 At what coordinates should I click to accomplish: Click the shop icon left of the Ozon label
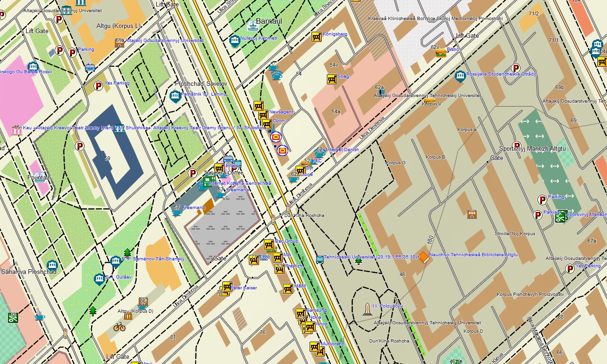[267, 124]
